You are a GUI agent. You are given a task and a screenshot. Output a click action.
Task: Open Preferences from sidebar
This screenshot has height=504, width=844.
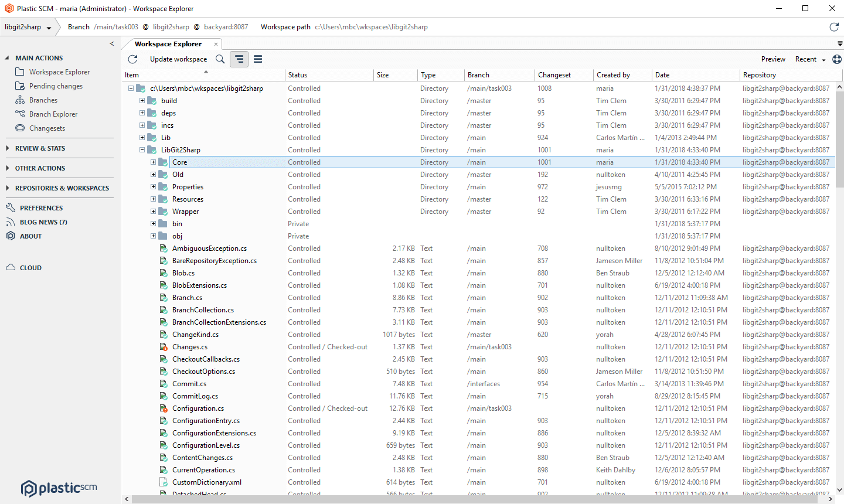(41, 208)
